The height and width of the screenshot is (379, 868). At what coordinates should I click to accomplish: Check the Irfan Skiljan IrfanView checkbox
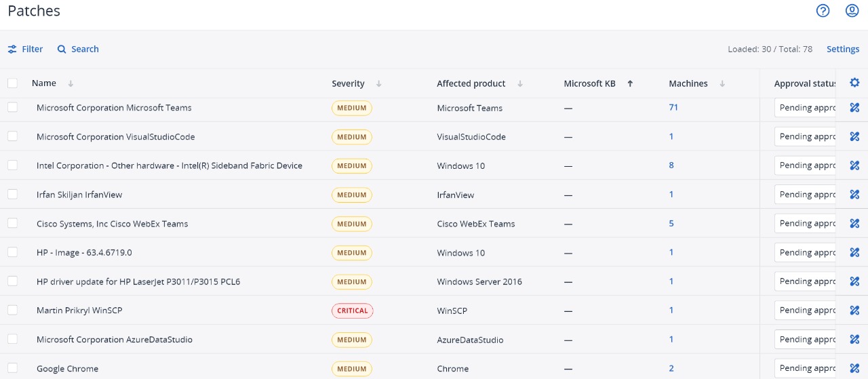pos(12,194)
